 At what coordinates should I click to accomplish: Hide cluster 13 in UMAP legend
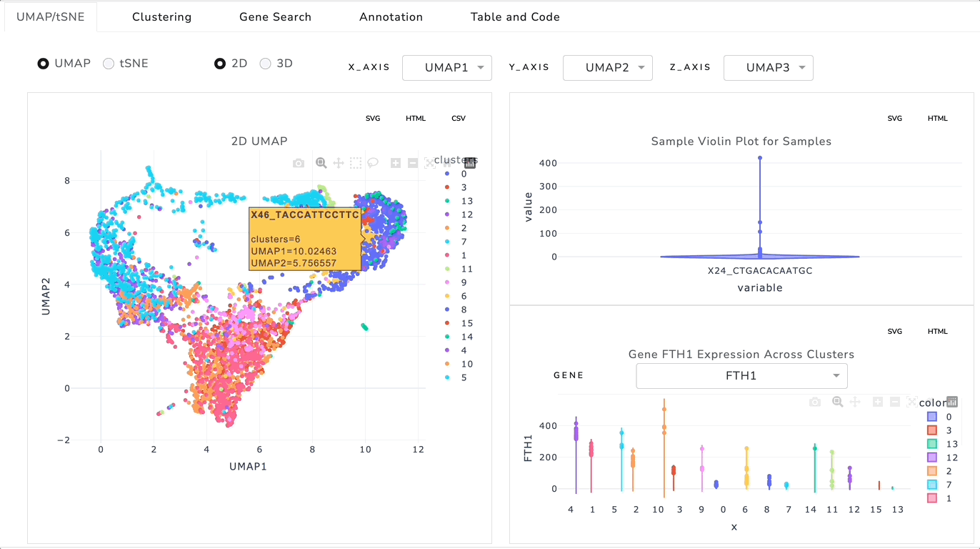coord(458,201)
